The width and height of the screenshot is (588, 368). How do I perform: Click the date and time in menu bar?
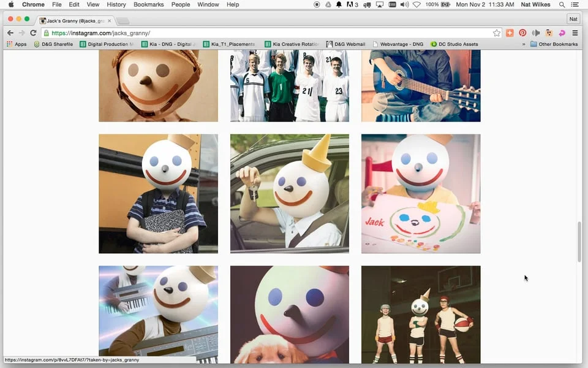[x=485, y=4]
